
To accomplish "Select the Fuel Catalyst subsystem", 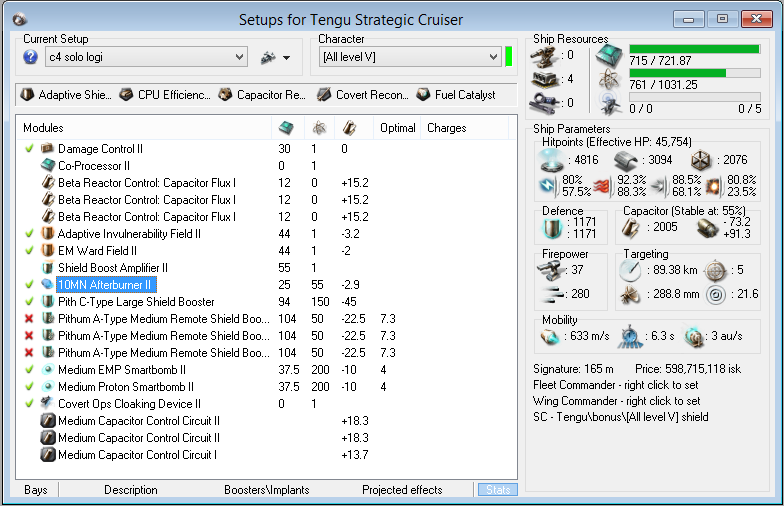I will click(x=456, y=94).
